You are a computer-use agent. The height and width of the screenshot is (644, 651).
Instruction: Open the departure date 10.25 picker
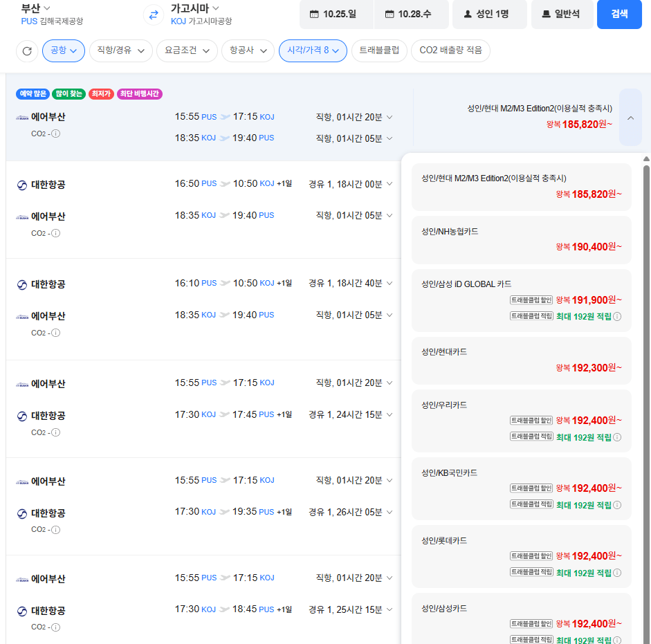337,14
